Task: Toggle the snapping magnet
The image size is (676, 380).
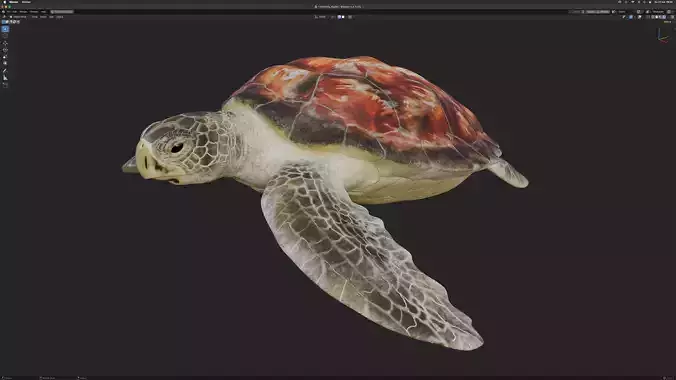Action: (x=340, y=17)
